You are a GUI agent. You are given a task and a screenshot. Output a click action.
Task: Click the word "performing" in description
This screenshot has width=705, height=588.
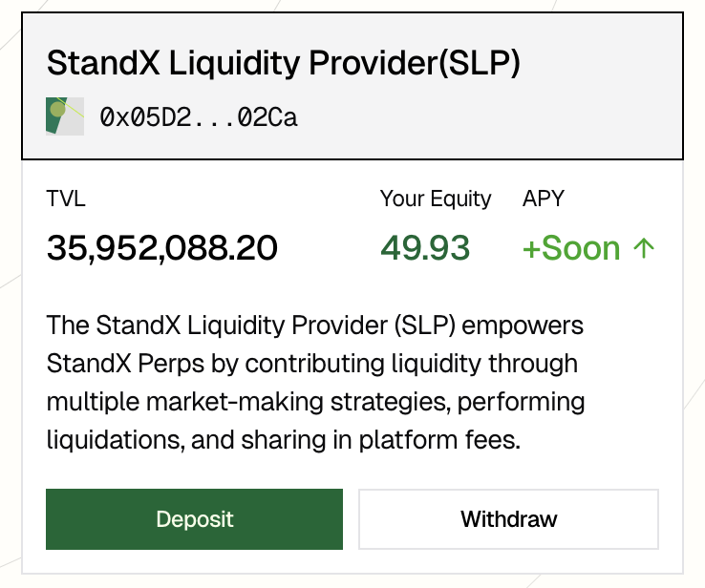click(x=523, y=402)
